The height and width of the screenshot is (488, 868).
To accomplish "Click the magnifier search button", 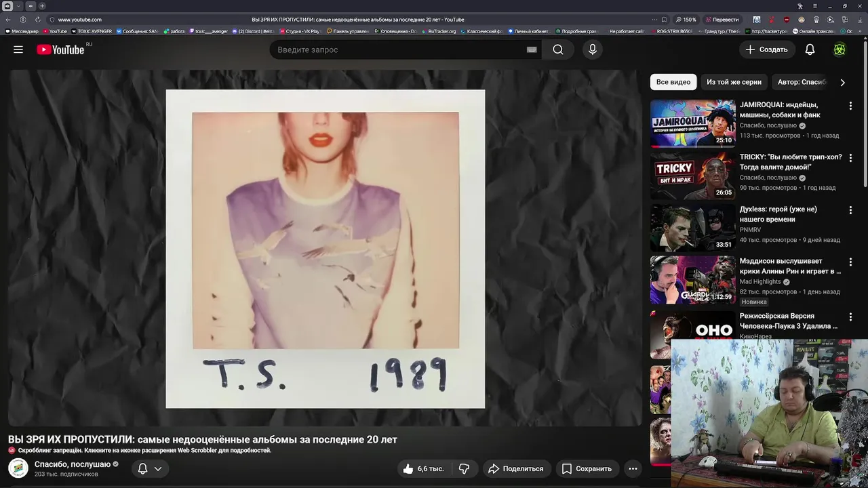I will coord(558,49).
